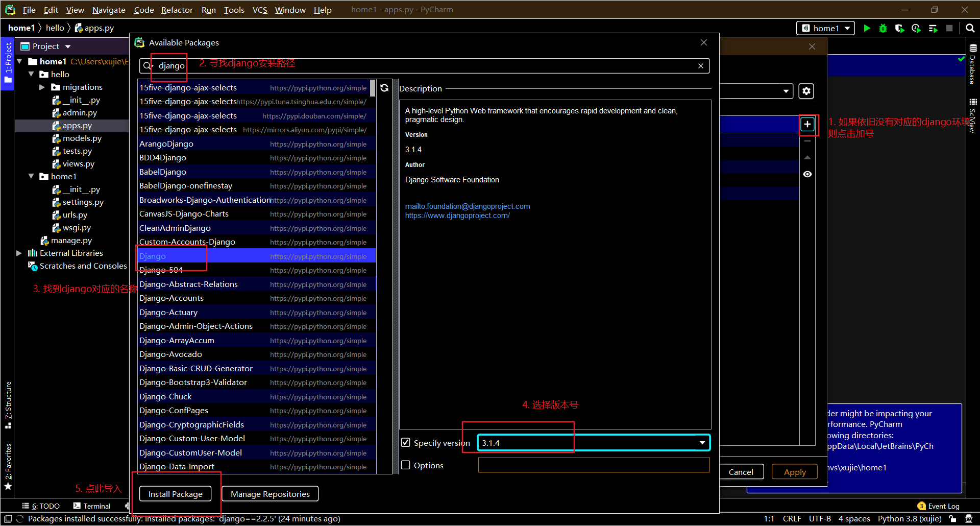The height and width of the screenshot is (526, 980).
Task: Click Python 3.8 (xujie) interpreter in status bar
Action: 910,519
